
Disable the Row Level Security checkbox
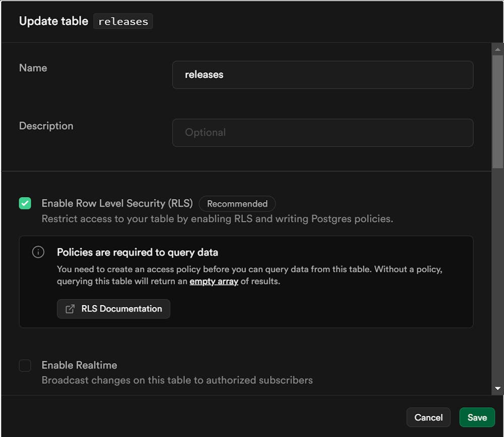(x=25, y=203)
